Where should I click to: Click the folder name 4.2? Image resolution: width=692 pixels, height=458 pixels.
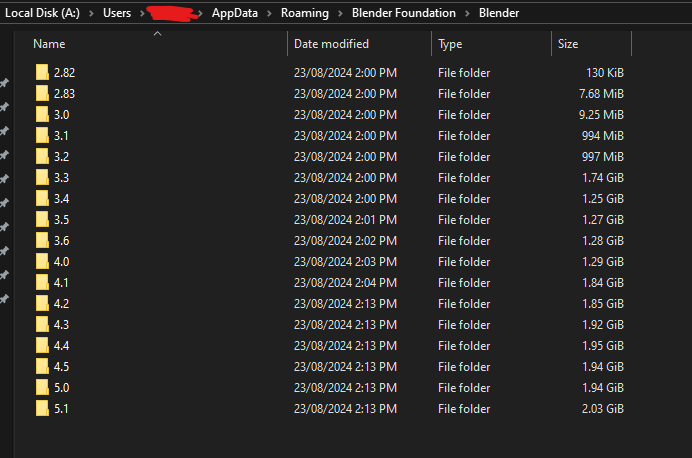tap(62, 304)
